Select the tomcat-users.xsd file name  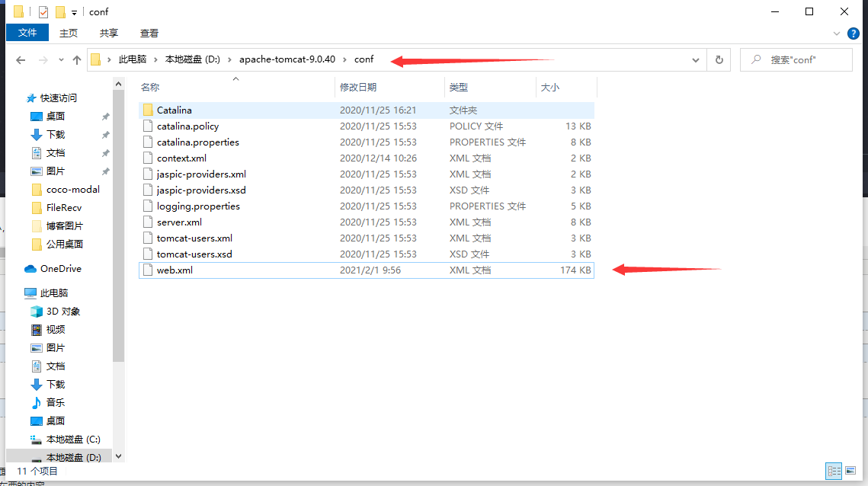194,254
